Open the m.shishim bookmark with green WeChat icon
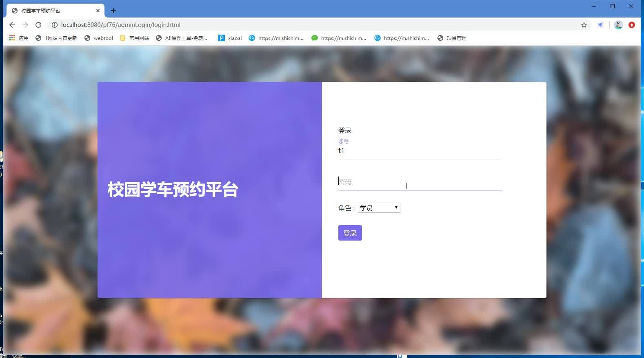This screenshot has height=358, width=644. (339, 38)
